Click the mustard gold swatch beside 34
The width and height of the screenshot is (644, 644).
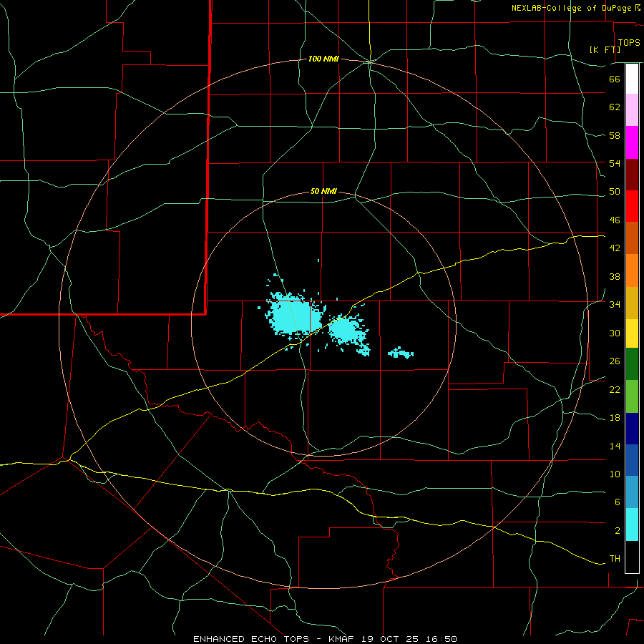[632, 303]
